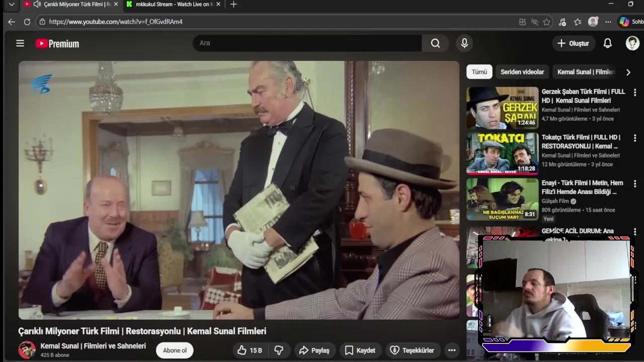Open the YouTube account avatar menu

pyautogui.click(x=632, y=43)
